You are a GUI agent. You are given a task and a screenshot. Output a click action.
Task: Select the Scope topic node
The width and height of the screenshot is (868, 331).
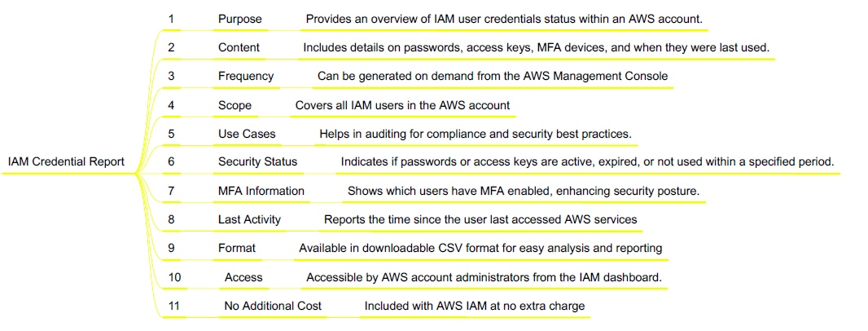click(x=235, y=105)
